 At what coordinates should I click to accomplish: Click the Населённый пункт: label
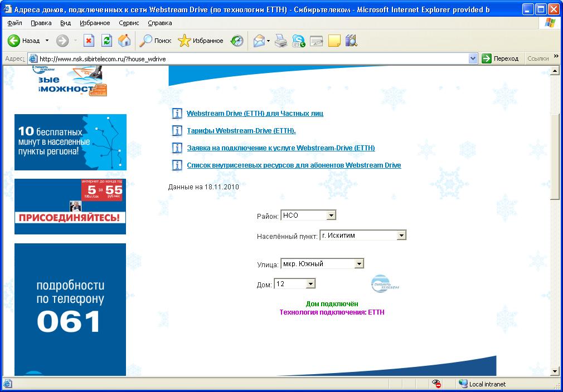287,236
